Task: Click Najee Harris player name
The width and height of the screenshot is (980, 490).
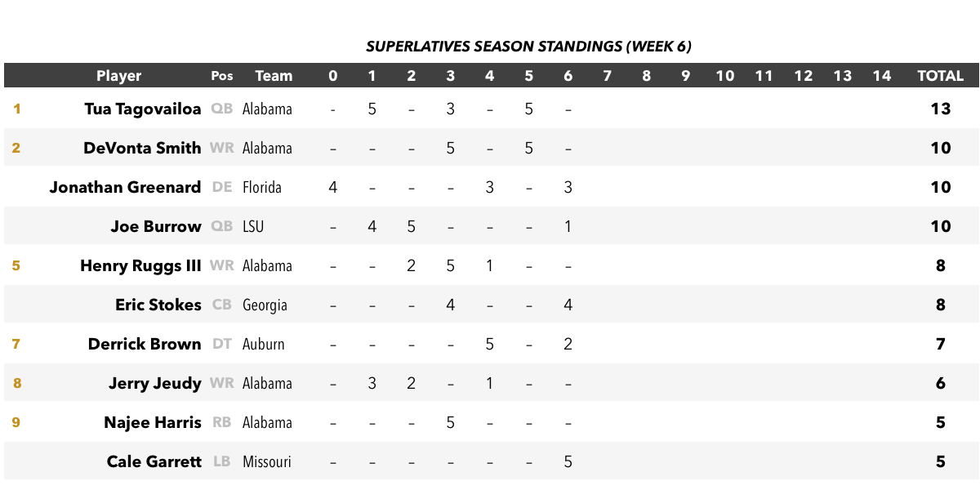Action: [153, 422]
